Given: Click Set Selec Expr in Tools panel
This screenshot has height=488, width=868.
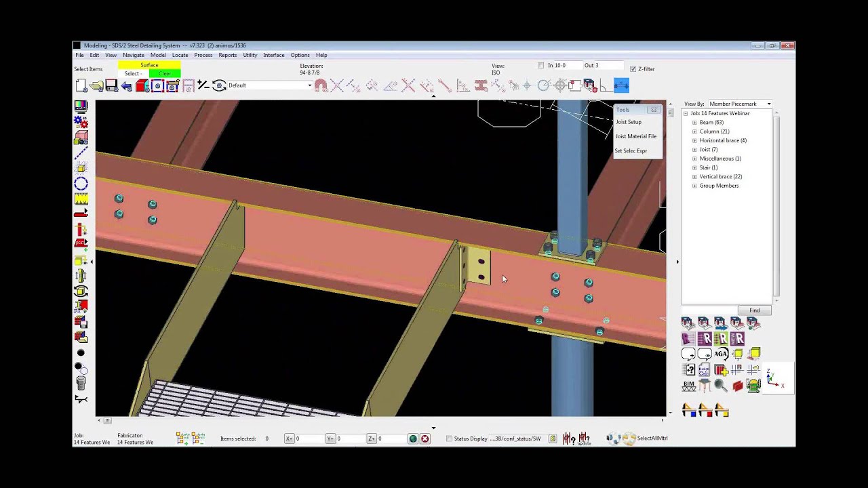Looking at the screenshot, I should [x=631, y=150].
